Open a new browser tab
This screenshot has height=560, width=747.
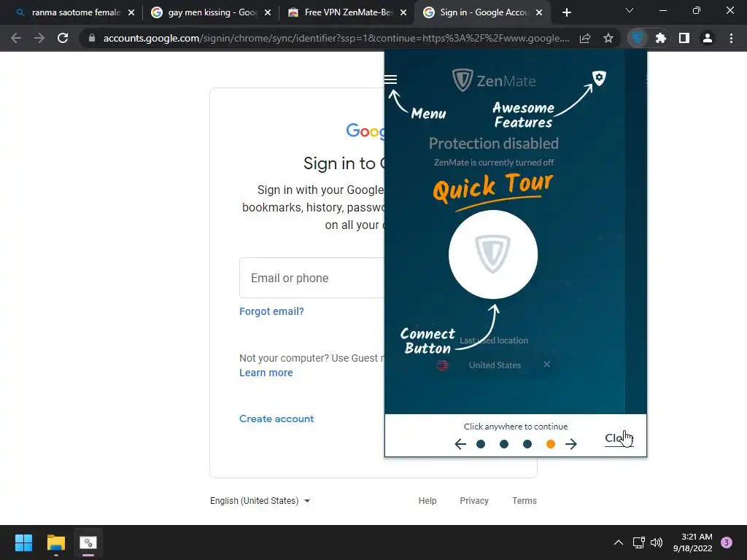pyautogui.click(x=566, y=12)
